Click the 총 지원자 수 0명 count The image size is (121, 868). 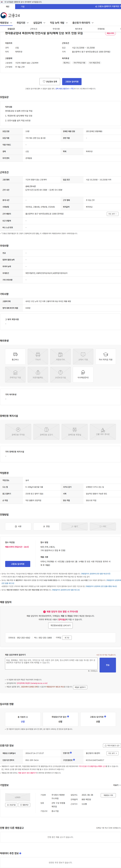pyautogui.click(x=23, y=722)
